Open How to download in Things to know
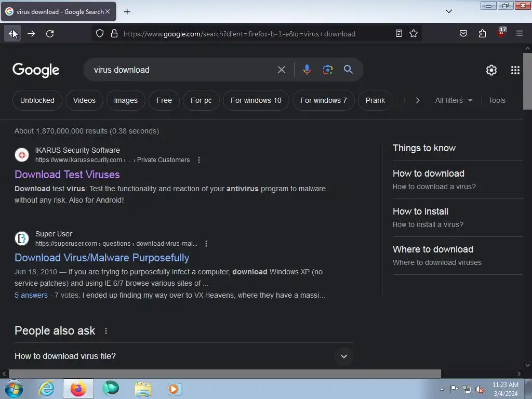This screenshot has width=532, height=399. 457,180
